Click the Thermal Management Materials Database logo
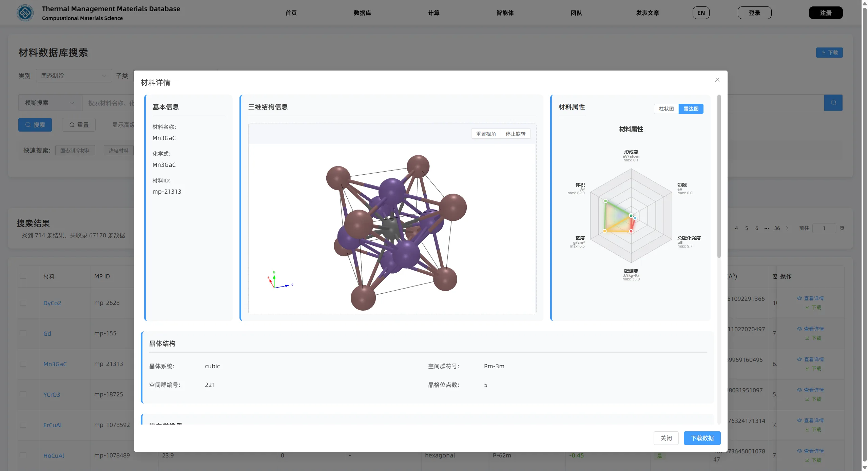 click(x=25, y=13)
